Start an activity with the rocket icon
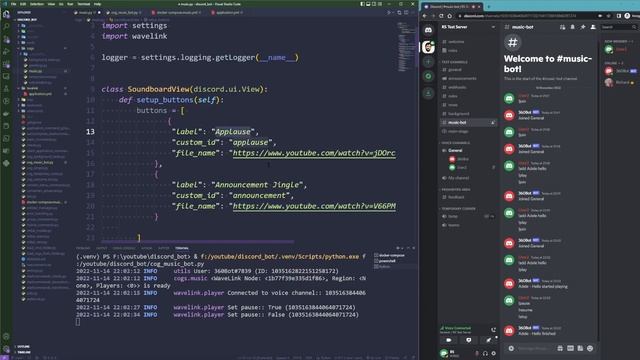The image size is (640, 360). 489,340
